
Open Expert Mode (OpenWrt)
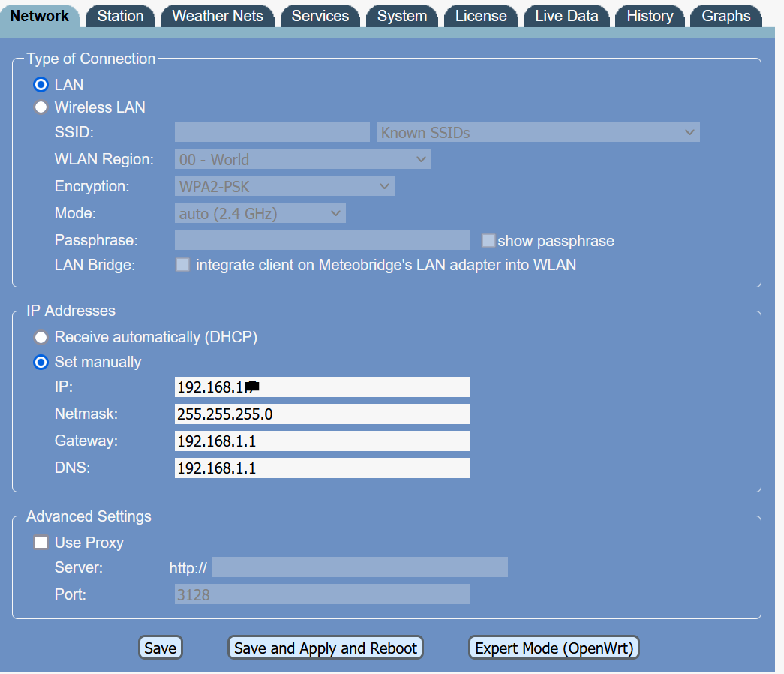pyautogui.click(x=554, y=648)
